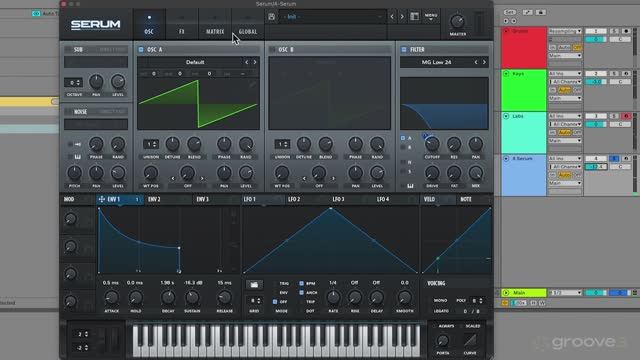Click the portamento curve graph

(x=470, y=340)
